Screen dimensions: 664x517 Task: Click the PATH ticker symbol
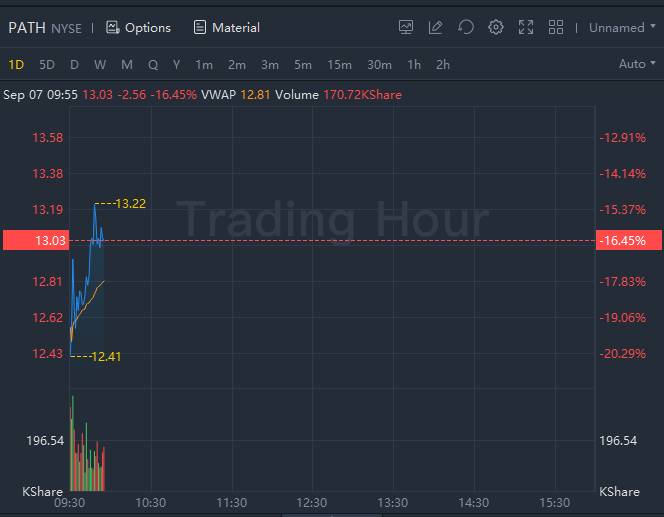pos(27,27)
